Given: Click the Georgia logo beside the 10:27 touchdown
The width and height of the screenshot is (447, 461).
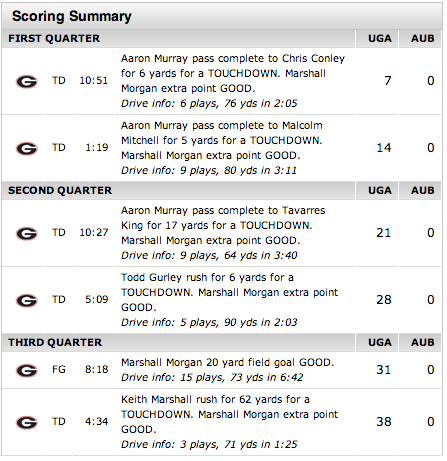Looking at the screenshot, I should (27, 233).
